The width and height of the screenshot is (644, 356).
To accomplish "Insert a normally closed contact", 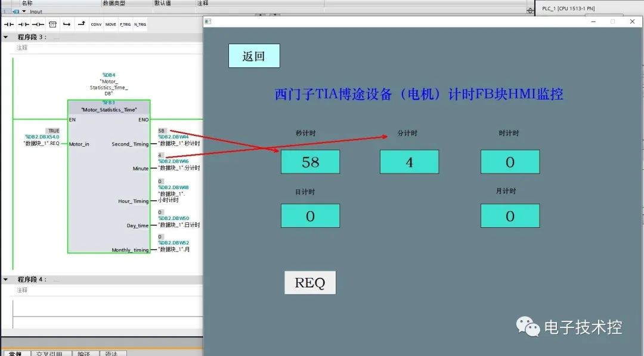I will pos(23,24).
